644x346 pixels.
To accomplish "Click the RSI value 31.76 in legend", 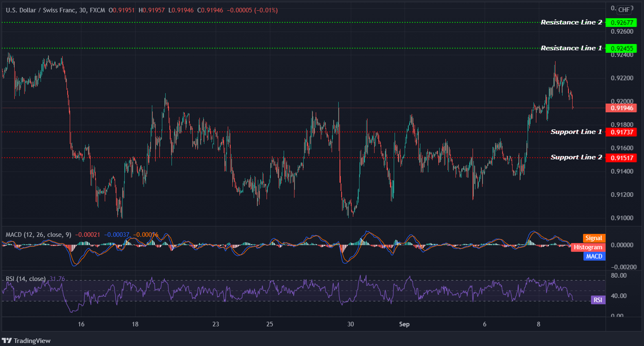I will point(57,279).
